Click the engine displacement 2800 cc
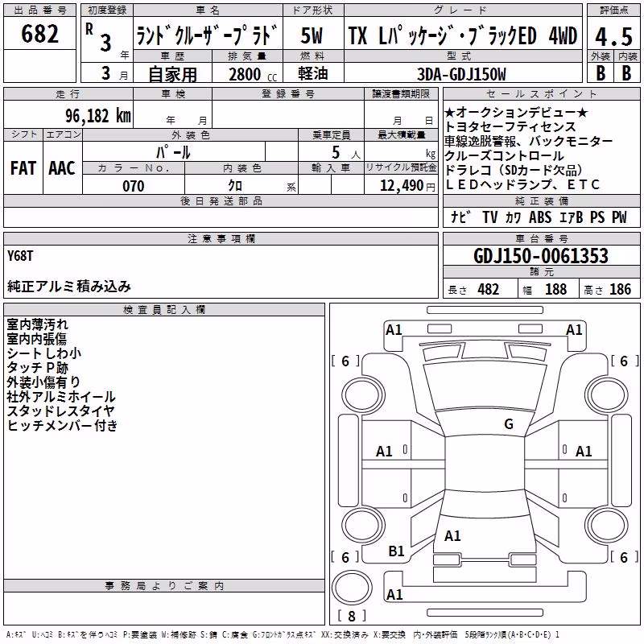 click(253, 74)
